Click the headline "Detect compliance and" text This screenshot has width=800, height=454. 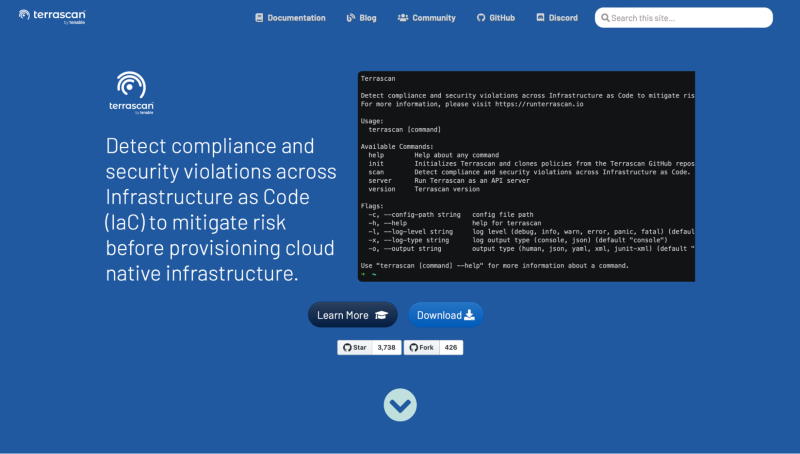pos(210,146)
